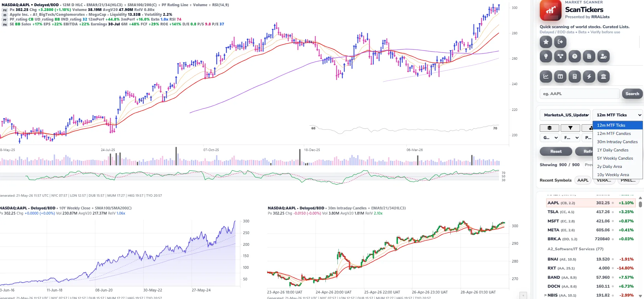This screenshot has height=299, width=644.
Task: Select the RXT row in ticker list
Action: click(x=591, y=268)
